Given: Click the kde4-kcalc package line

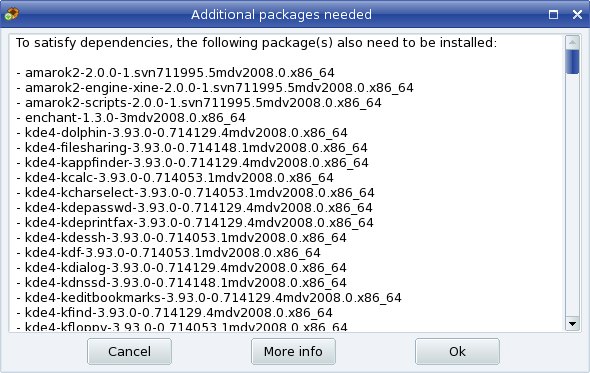Looking at the screenshot, I should pos(175,178).
